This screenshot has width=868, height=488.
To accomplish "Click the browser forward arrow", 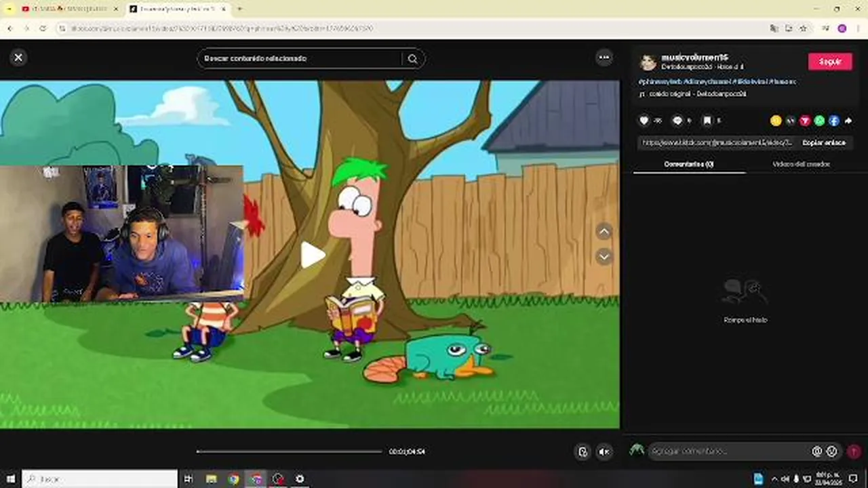I will click(26, 28).
